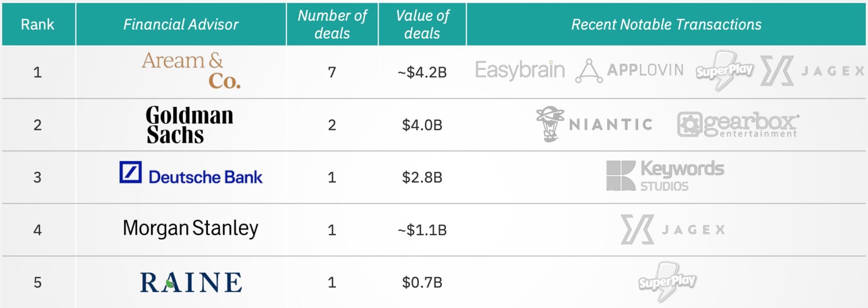The height and width of the screenshot is (308, 868).
Task: Click the Jagex logo in first row
Action: 812,71
